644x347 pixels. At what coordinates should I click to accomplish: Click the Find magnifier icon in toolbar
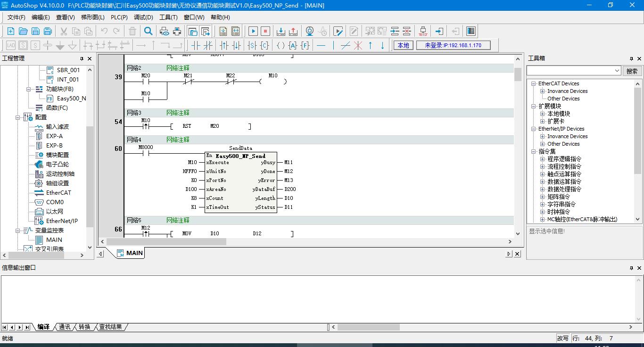click(x=149, y=31)
